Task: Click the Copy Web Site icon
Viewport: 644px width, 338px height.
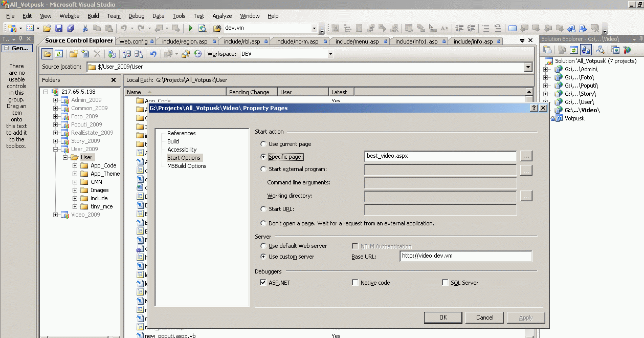Action: point(615,50)
